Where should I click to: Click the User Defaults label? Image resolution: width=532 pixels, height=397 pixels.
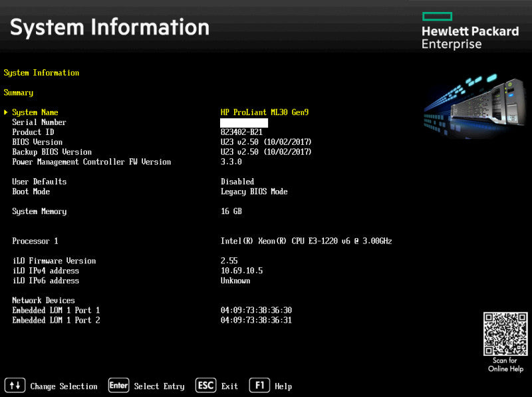(39, 182)
